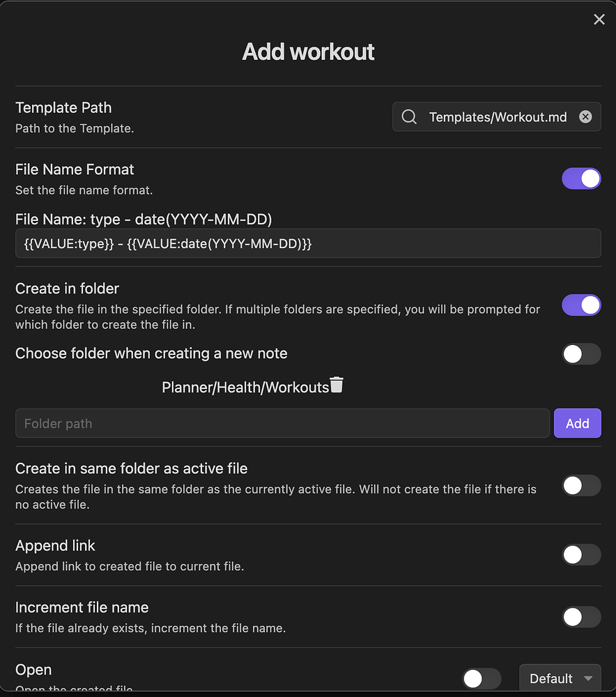
Task: Turn on Append link
Action: [x=581, y=555]
